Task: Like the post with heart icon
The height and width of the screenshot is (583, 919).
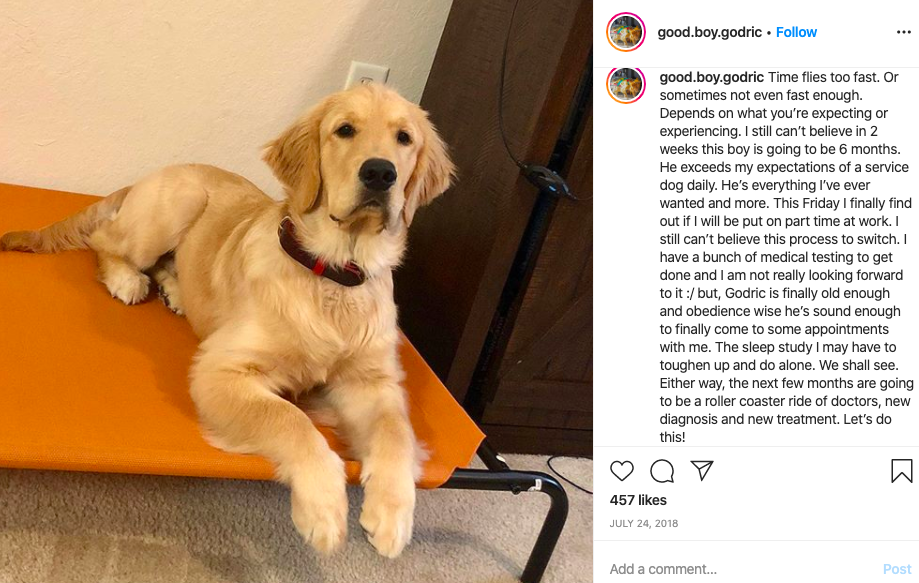Action: 622,471
